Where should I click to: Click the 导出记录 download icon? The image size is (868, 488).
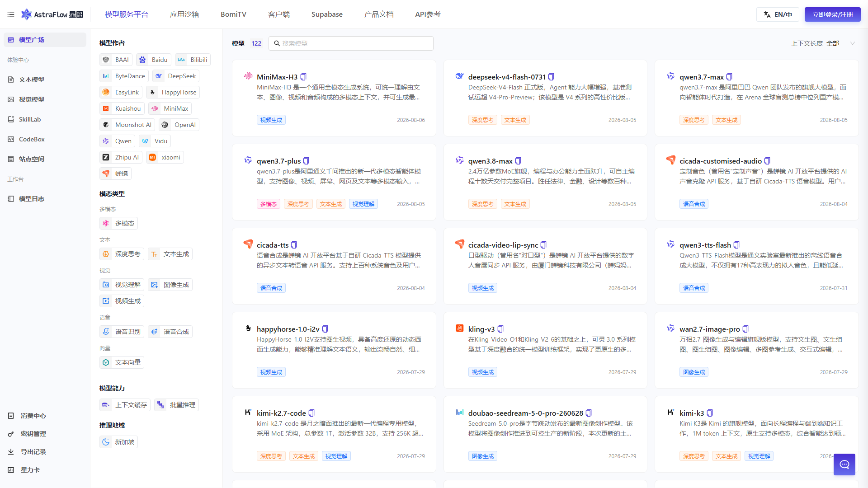tap(11, 452)
